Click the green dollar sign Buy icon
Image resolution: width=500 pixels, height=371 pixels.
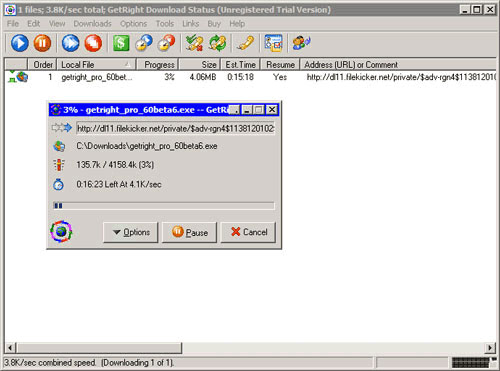(121, 43)
